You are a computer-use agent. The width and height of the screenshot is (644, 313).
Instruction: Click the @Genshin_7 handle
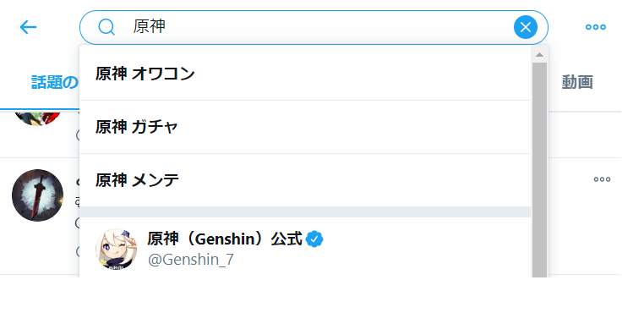click(x=190, y=260)
